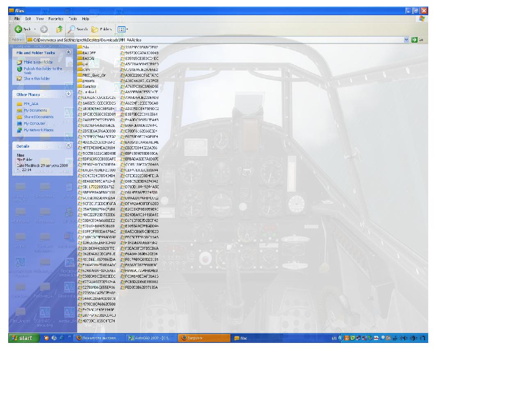Open the Help menu

pos(85,18)
